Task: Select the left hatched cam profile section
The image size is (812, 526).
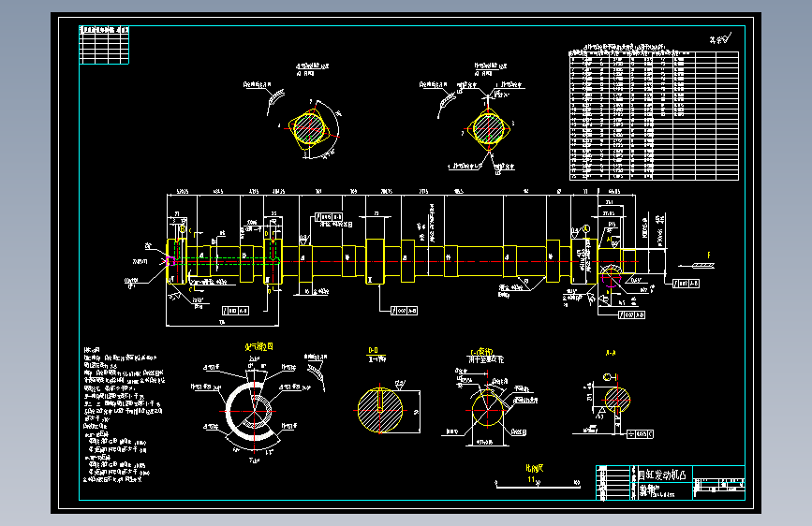Action: pos(309,128)
